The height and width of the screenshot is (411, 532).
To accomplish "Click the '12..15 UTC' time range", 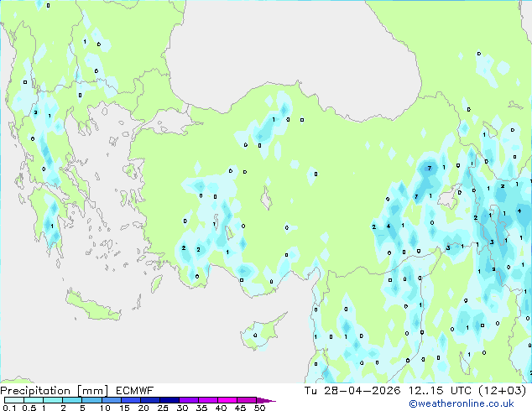I will (x=440, y=391).
